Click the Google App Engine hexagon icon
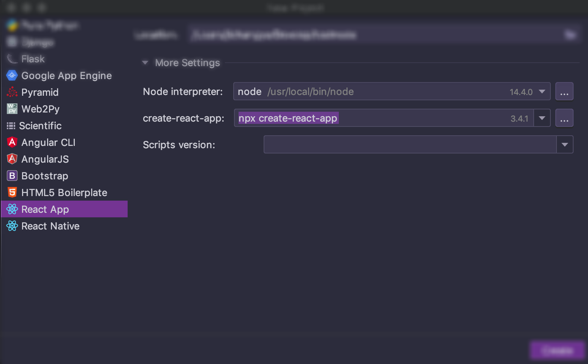588x364 pixels. point(12,76)
